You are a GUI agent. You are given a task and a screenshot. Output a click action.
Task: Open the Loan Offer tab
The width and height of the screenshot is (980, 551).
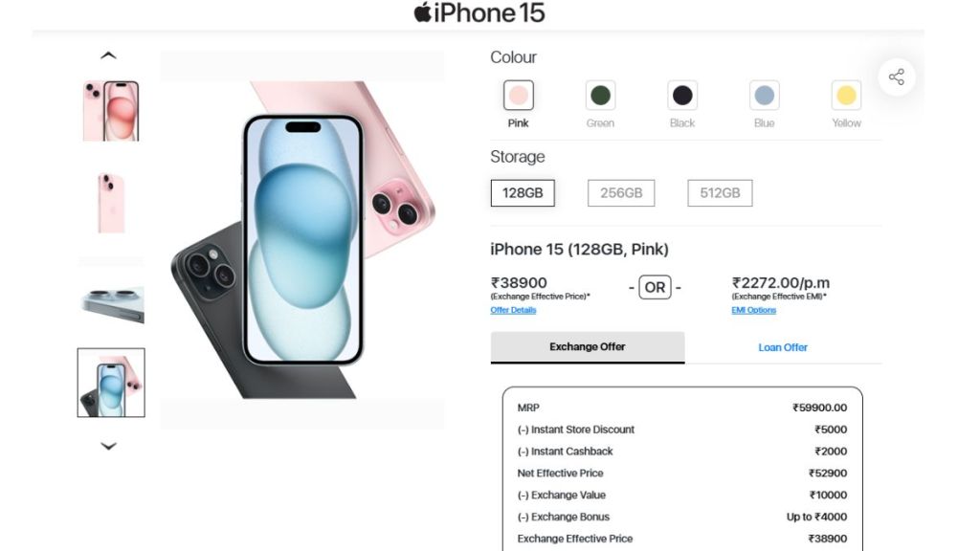pyautogui.click(x=783, y=347)
